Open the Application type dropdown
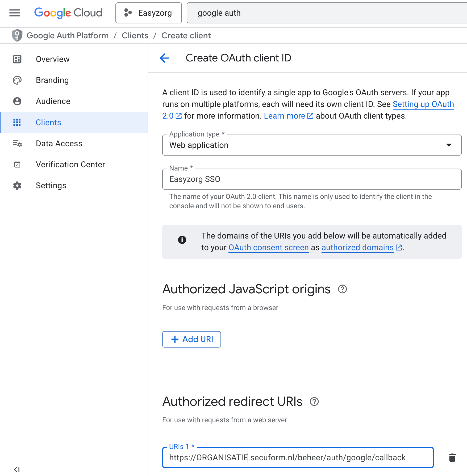This screenshot has height=476, width=467. tap(311, 145)
